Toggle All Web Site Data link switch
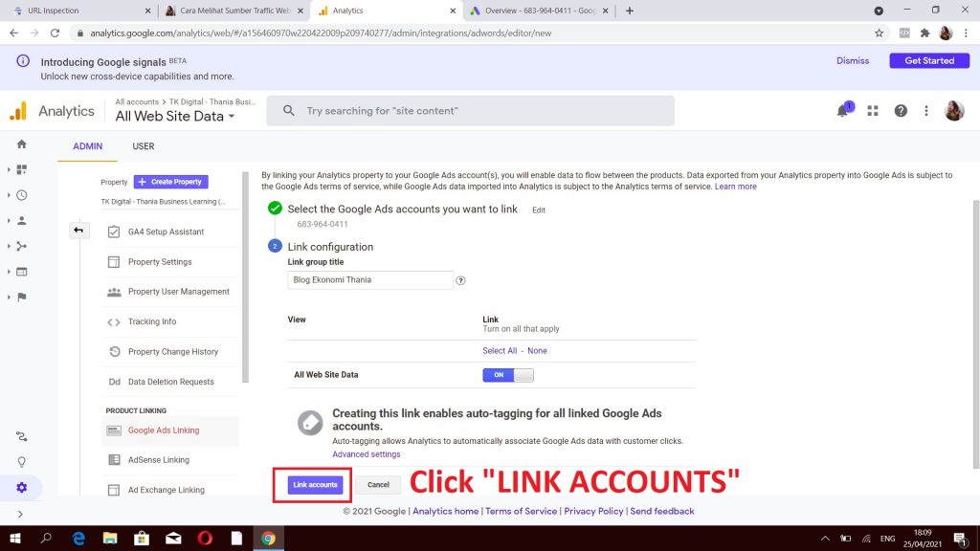 507,375
